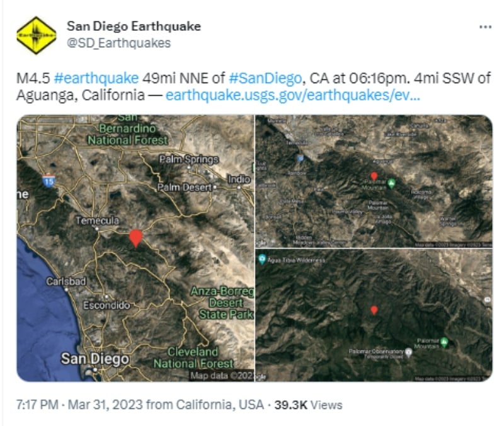Open the bottom-right zoomed terrain map image
Image resolution: width=504 pixels, height=426 pixels.
point(374,315)
